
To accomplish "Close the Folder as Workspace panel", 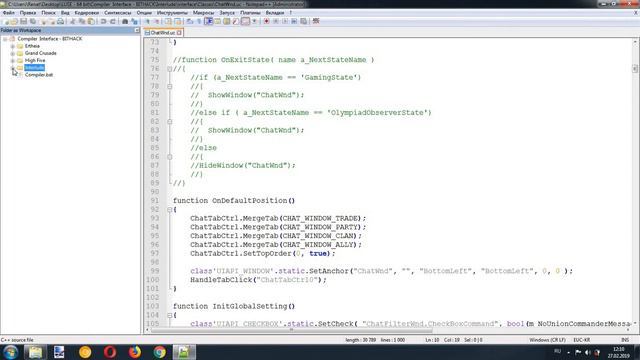I will click(137, 30).
